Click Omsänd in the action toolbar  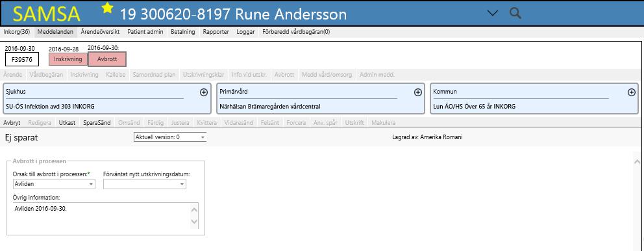pos(129,123)
